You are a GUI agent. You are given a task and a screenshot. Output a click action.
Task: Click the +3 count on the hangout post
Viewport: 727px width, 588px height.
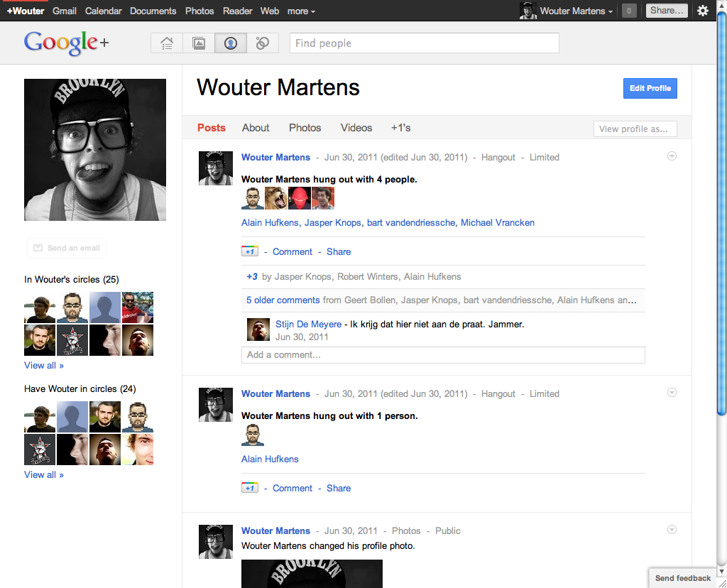click(x=252, y=277)
